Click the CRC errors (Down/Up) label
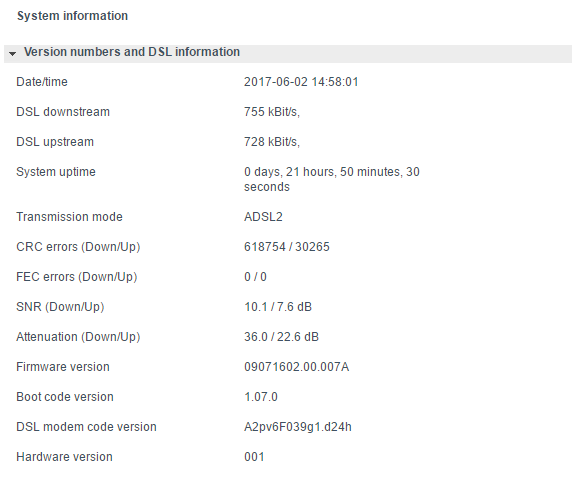 [x=78, y=247]
